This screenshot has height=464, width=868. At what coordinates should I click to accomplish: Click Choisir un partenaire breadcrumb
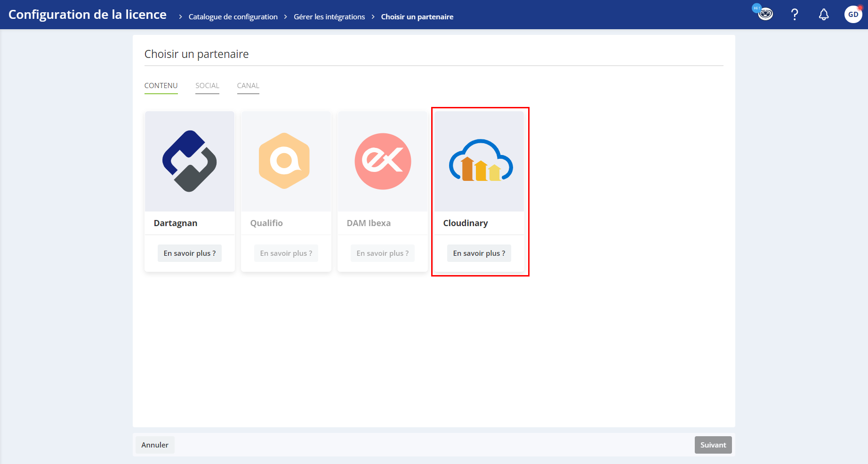(x=417, y=16)
